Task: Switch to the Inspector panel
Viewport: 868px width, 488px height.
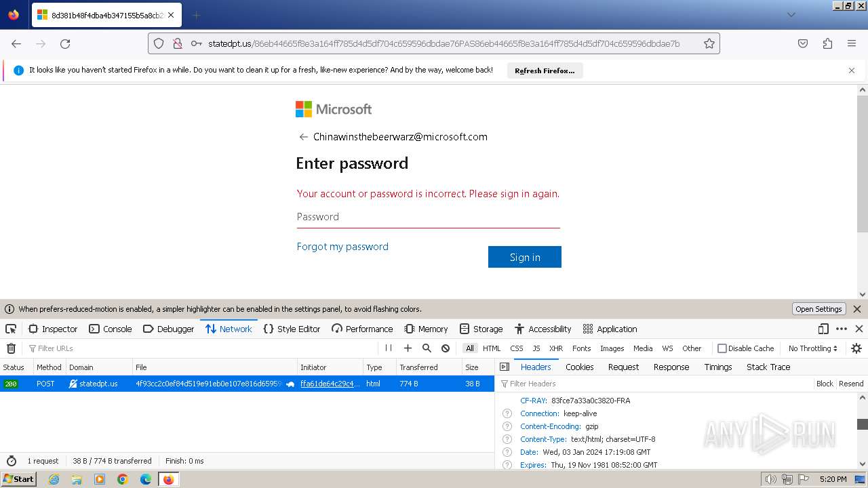Action: pyautogui.click(x=53, y=329)
